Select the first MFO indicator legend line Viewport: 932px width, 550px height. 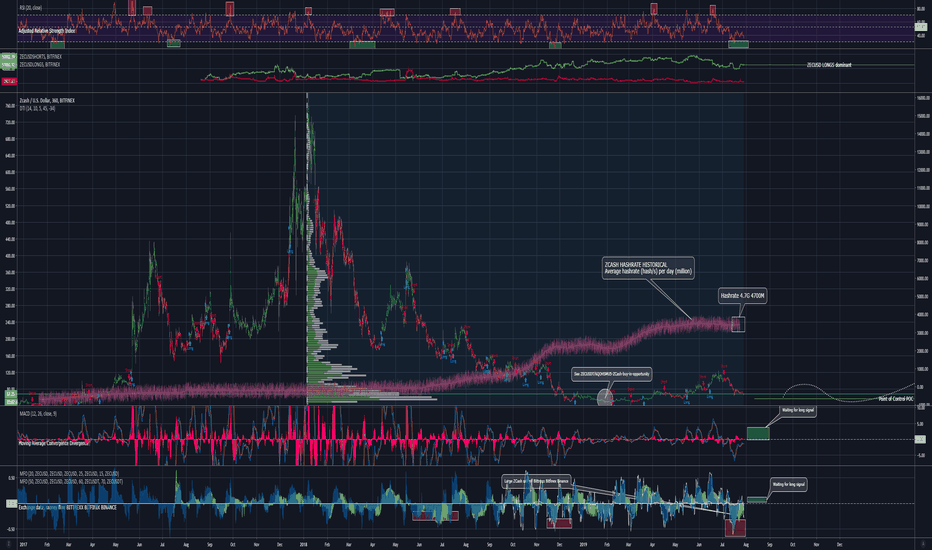[69, 474]
